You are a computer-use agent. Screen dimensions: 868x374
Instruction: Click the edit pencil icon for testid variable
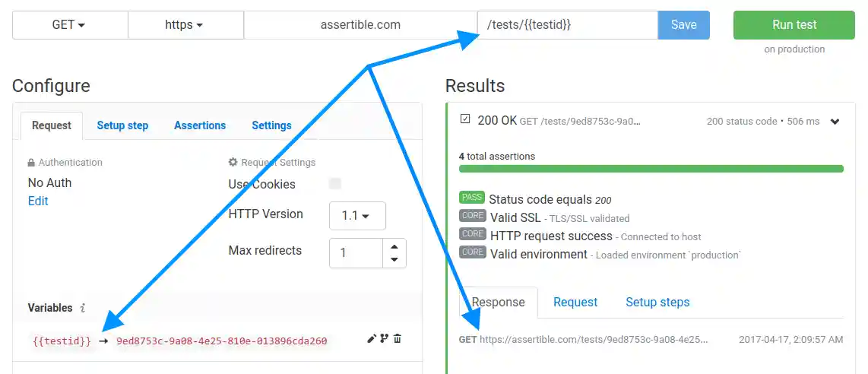tap(372, 339)
